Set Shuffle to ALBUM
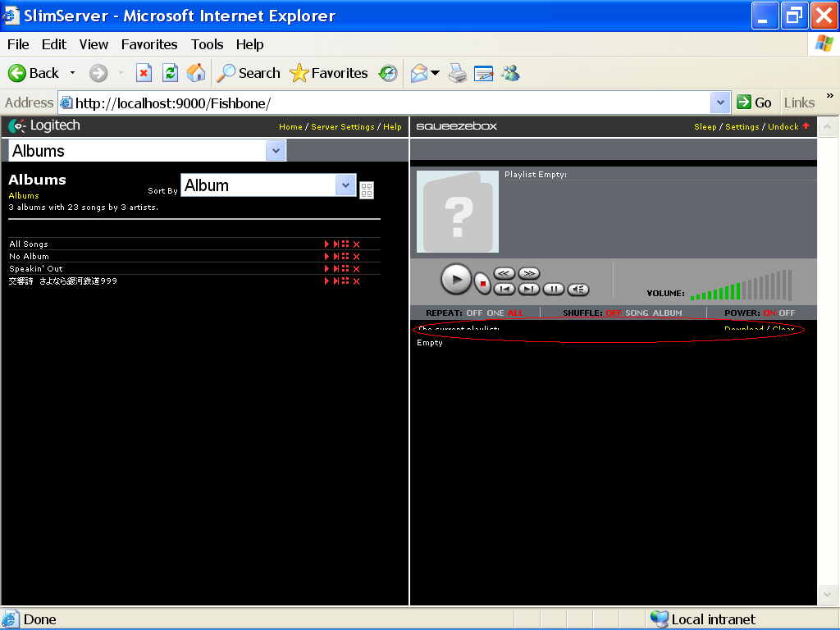The width and height of the screenshot is (840, 630). pyautogui.click(x=667, y=313)
